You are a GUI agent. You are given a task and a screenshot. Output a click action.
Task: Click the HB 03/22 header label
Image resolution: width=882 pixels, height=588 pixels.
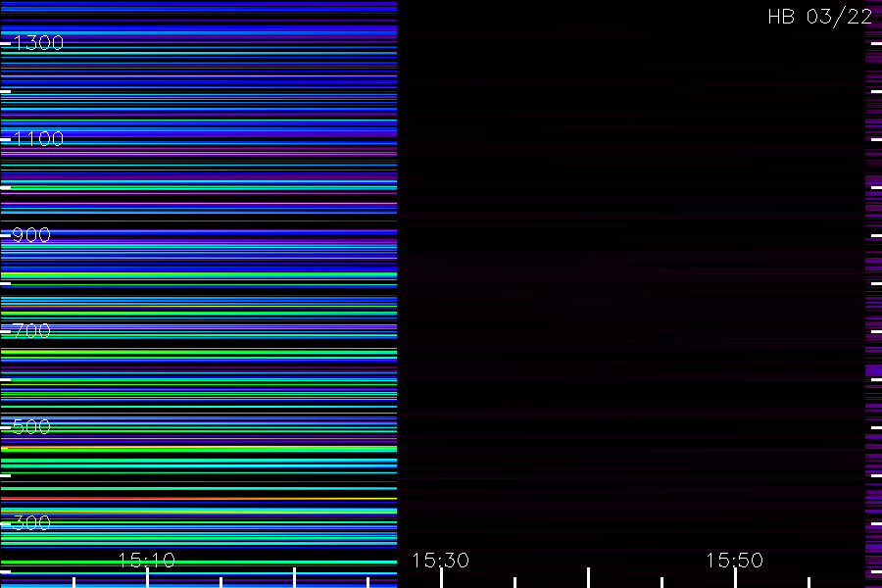[820, 17]
